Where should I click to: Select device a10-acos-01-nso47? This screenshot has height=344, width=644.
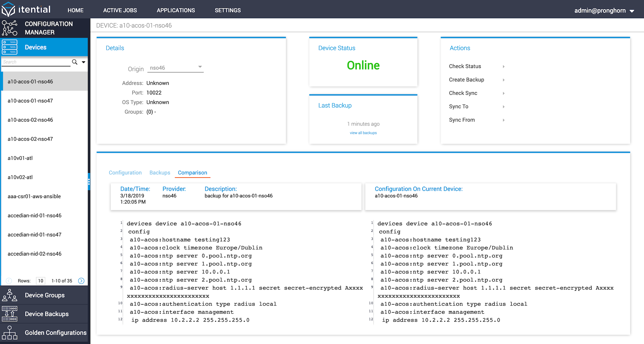(x=45, y=100)
